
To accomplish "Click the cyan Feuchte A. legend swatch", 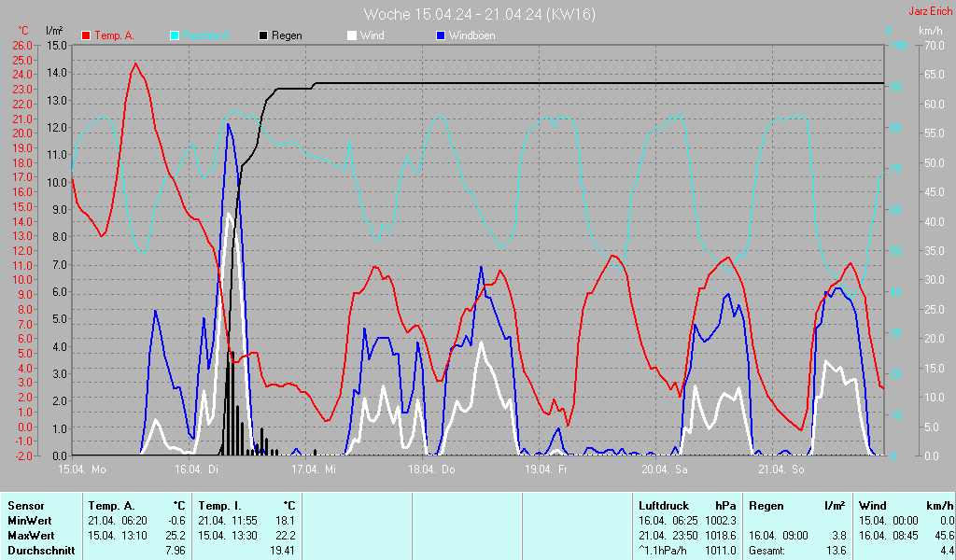I will 175,36.
